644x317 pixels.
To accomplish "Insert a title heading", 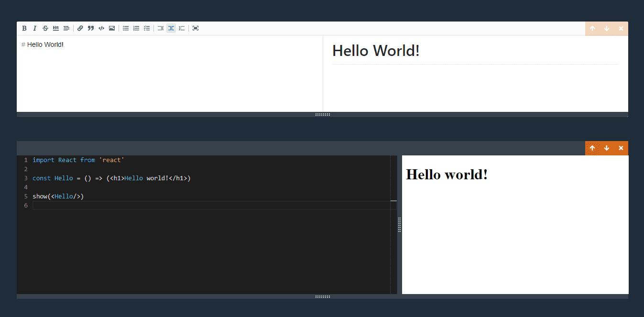I will click(x=66, y=28).
